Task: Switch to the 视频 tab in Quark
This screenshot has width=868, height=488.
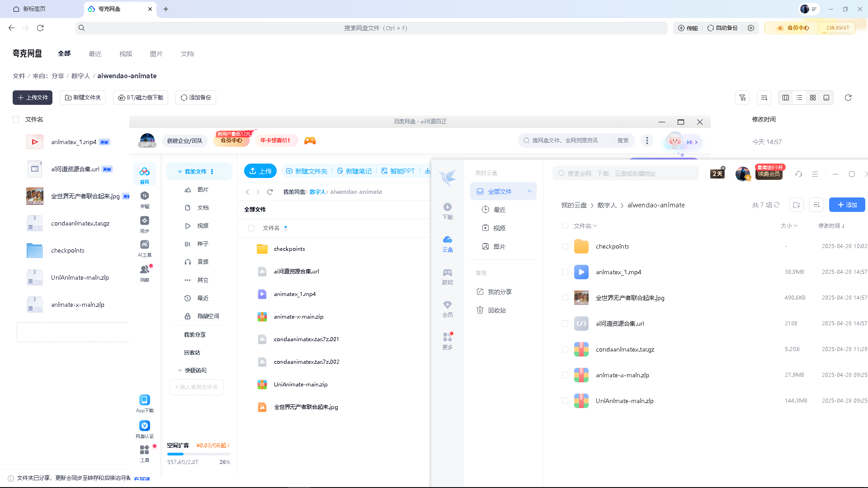Action: pos(126,54)
